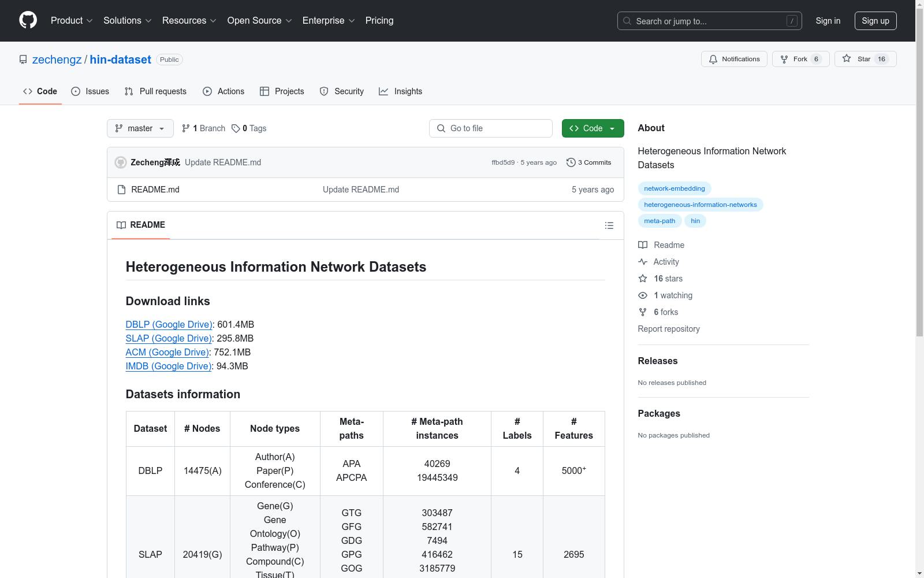
Task: Click the meta-path topic tag
Action: (x=660, y=221)
